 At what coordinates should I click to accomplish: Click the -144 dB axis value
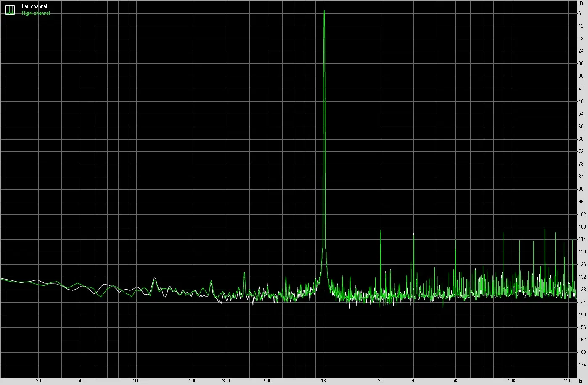(581, 302)
